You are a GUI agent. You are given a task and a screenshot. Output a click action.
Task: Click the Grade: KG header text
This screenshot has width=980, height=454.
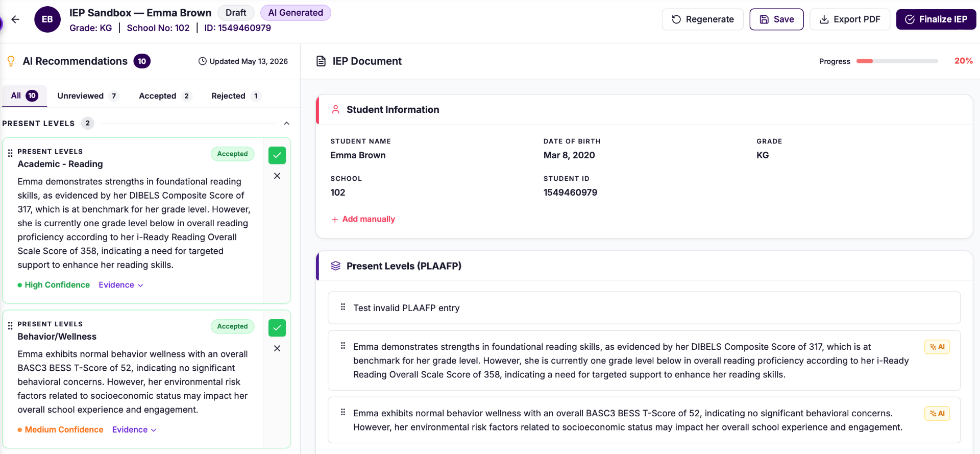point(91,28)
